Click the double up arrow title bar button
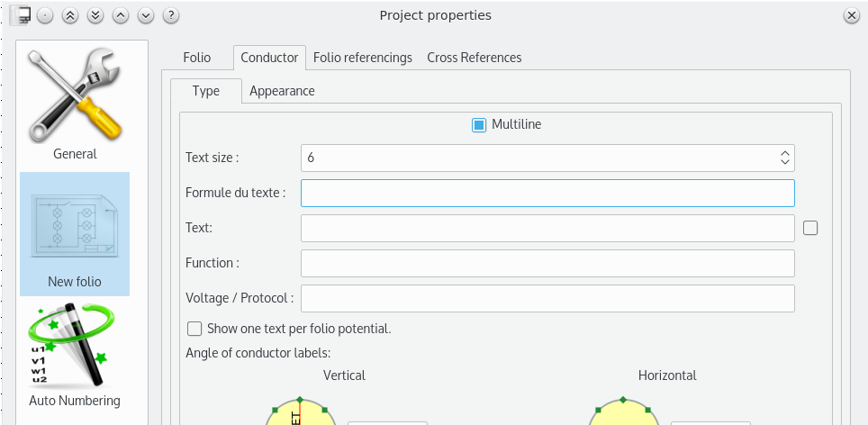The height and width of the screenshot is (425, 868). pos(70,15)
